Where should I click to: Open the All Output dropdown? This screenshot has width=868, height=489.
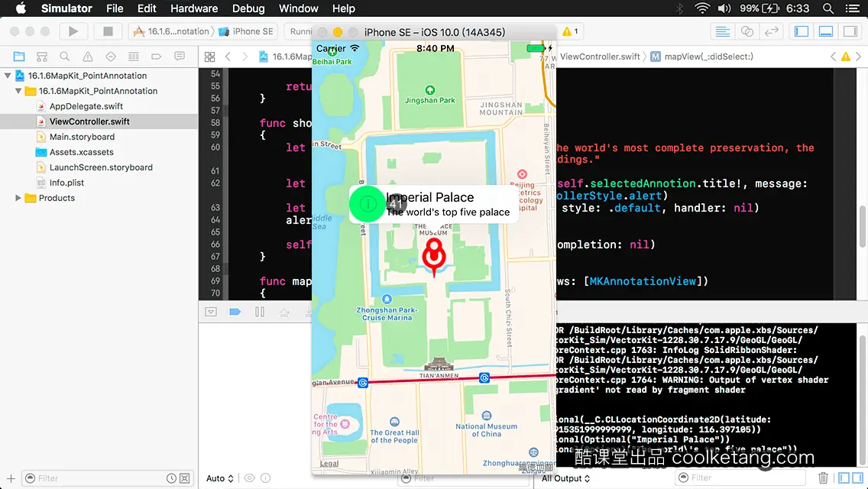[x=565, y=478]
